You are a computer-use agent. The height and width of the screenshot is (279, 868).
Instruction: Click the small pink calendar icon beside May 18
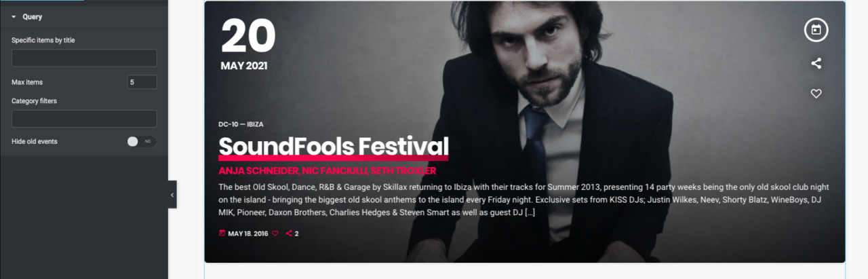click(222, 233)
